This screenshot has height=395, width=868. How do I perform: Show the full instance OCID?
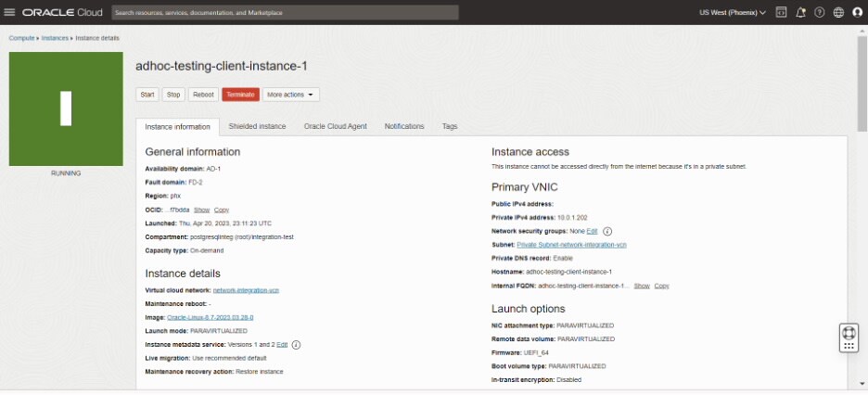coord(201,210)
